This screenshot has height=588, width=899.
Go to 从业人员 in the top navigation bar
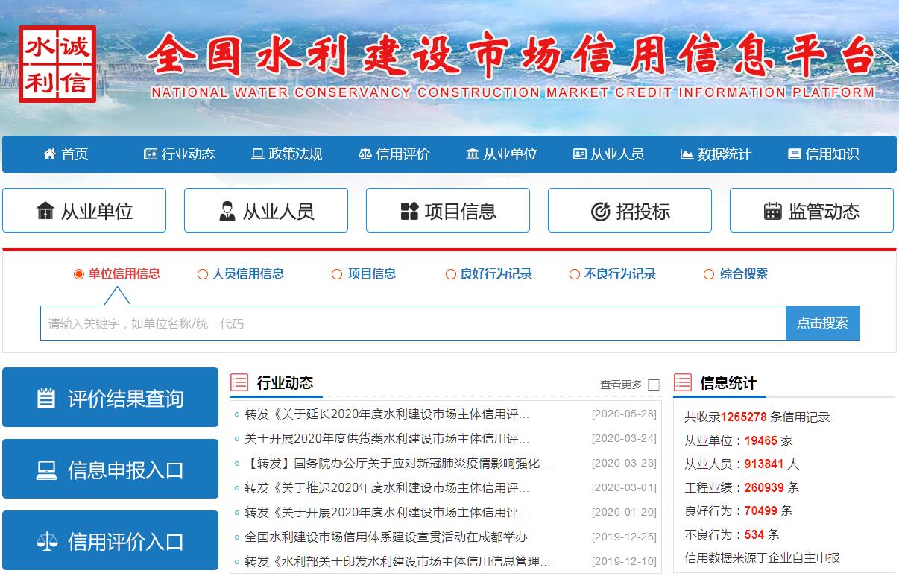(608, 154)
